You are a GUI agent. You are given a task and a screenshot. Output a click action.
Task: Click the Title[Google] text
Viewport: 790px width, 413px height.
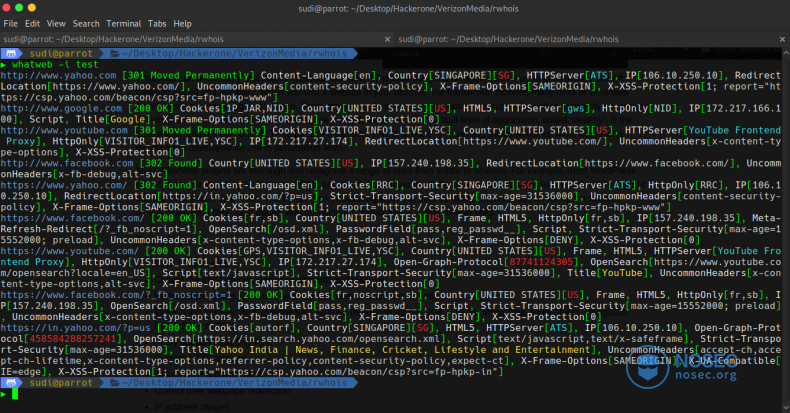click(x=113, y=119)
